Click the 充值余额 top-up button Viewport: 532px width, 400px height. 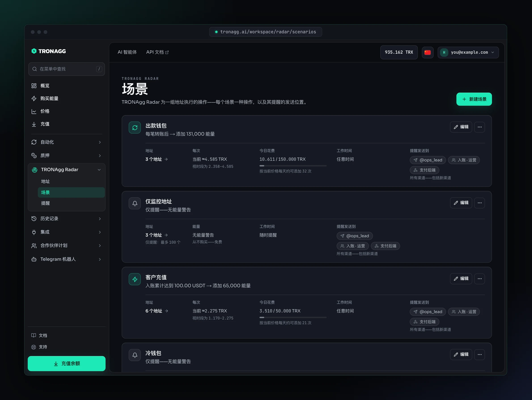point(67,363)
